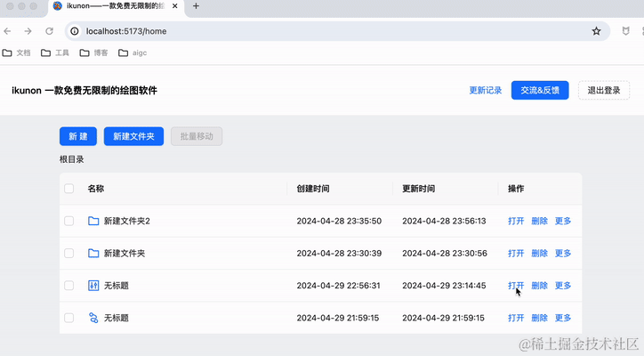Open a new browser tab
The image size is (644, 356).
tap(196, 6)
